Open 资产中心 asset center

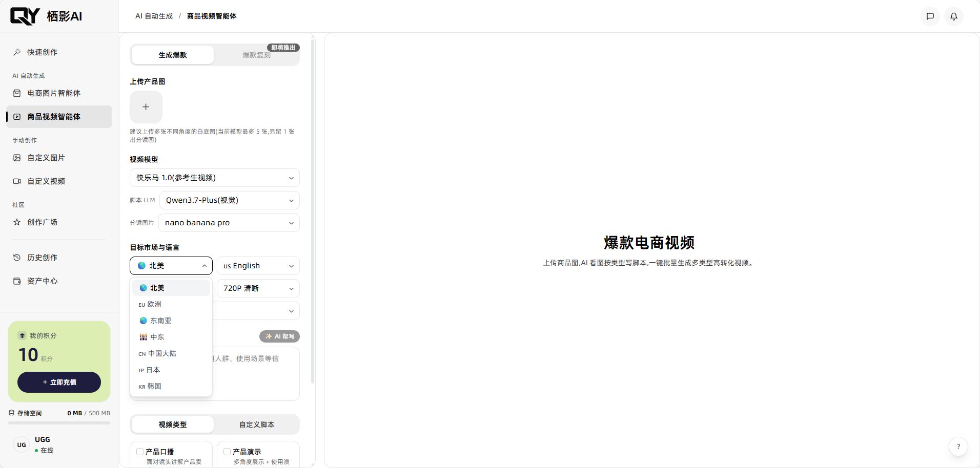coord(59,281)
